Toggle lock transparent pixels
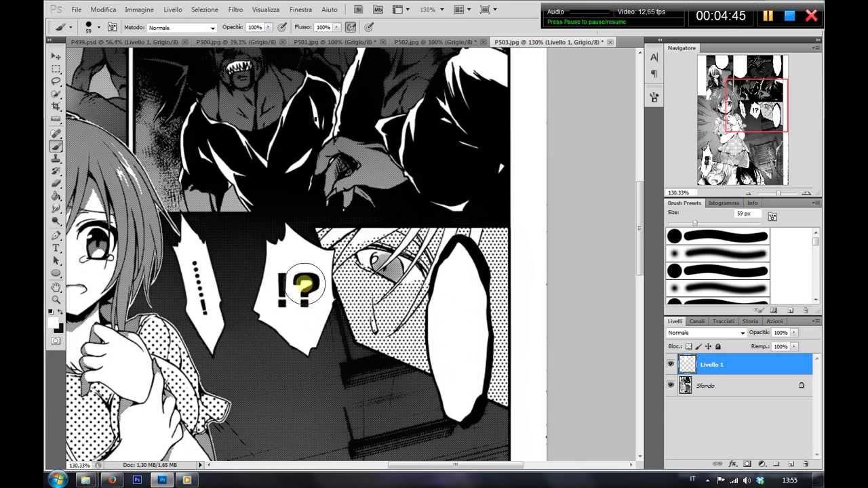 point(689,346)
